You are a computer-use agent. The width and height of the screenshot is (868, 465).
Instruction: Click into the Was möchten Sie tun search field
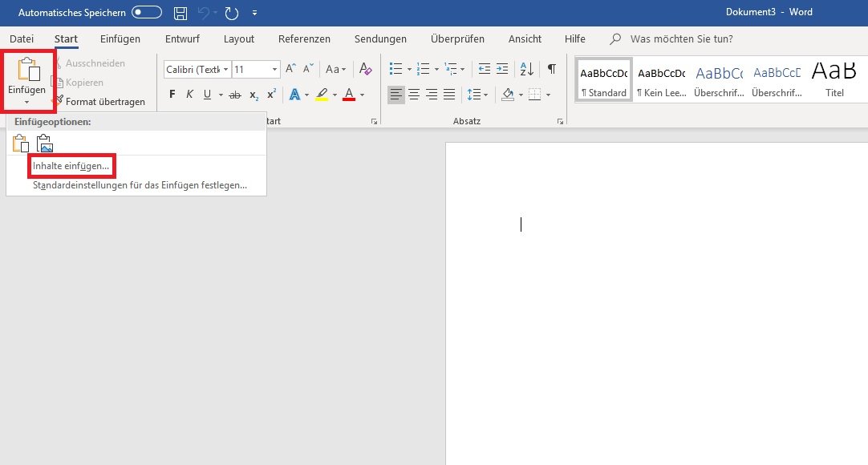click(681, 38)
